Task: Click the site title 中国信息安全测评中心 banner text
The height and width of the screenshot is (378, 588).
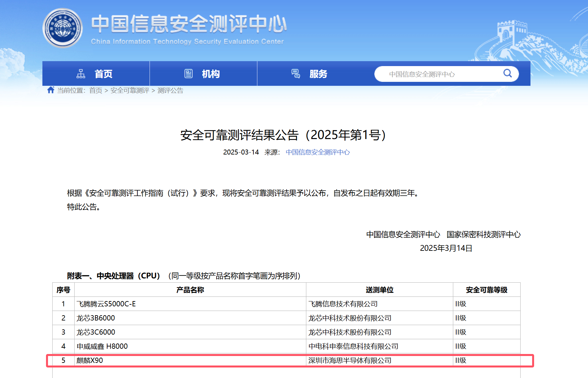Action: pos(189,24)
